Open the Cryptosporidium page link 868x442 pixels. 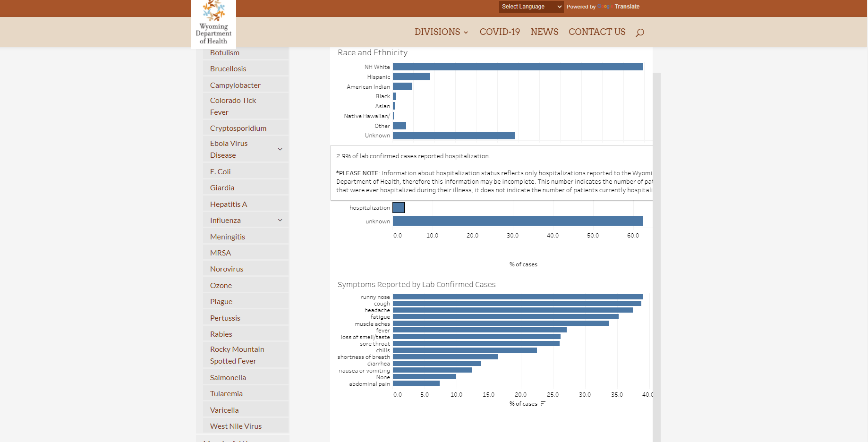tap(238, 128)
